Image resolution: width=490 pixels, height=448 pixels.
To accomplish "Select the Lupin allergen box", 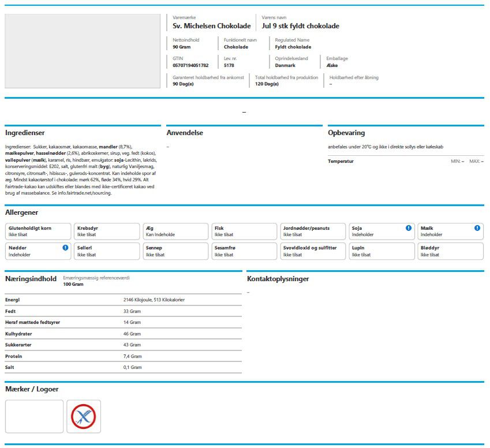I will click(382, 251).
